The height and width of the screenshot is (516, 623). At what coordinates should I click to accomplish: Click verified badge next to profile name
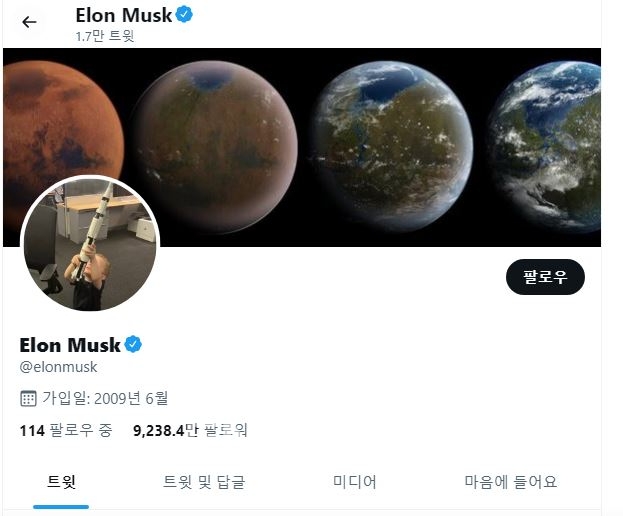click(x=133, y=344)
